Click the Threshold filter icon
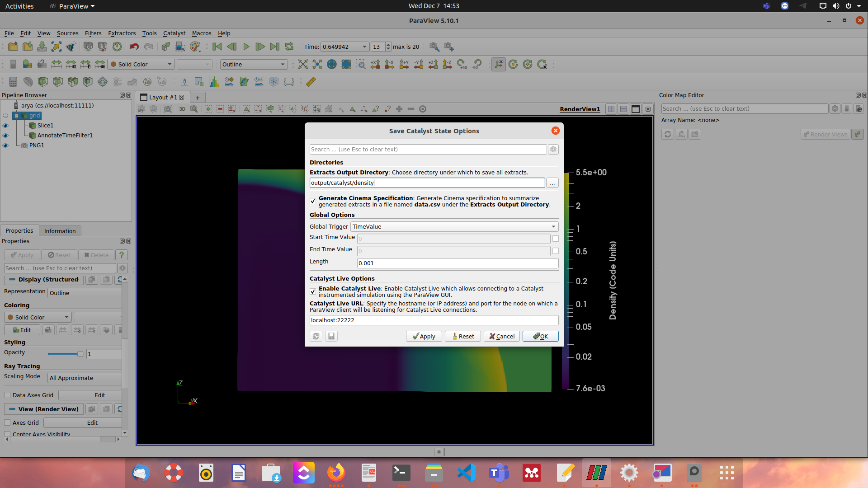This screenshot has width=868, height=488. point(73,82)
